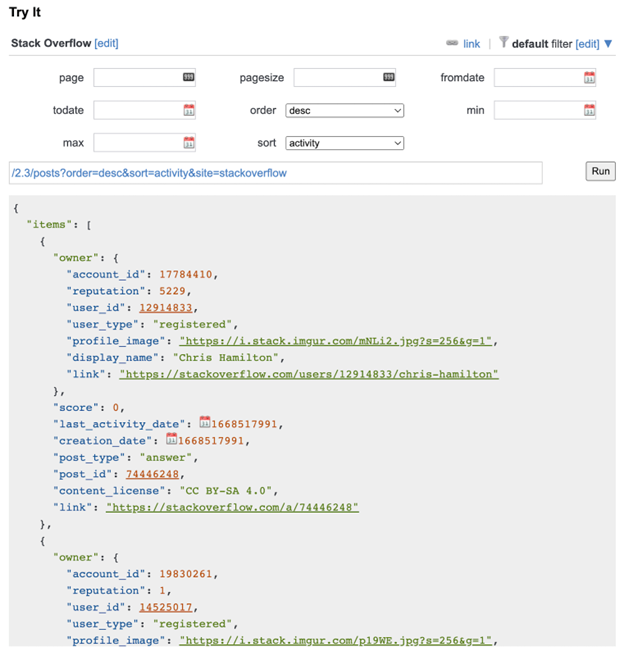Click calendar icon beside creation_date value
624x656 pixels.
tap(172, 440)
